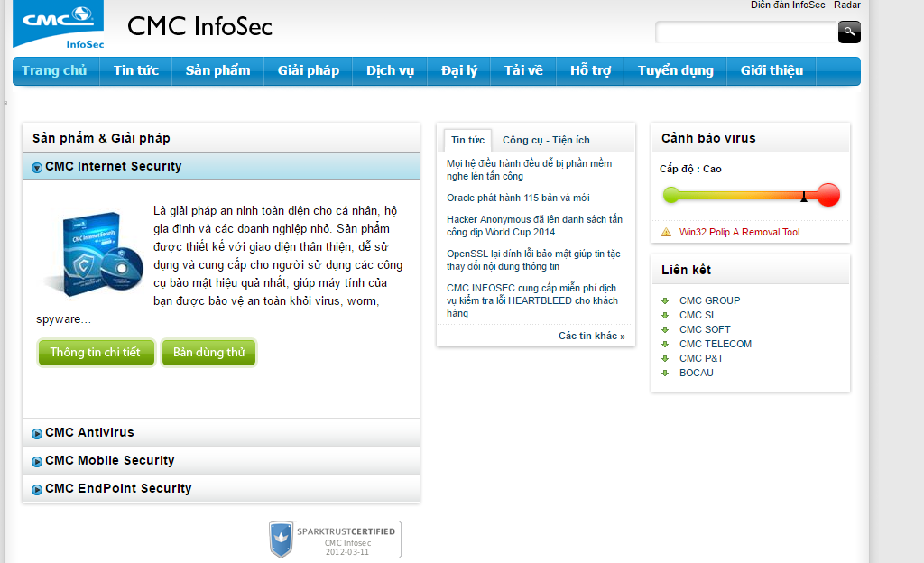
Task: Read news about Mọi hệ điều hành
Action: [529, 170]
